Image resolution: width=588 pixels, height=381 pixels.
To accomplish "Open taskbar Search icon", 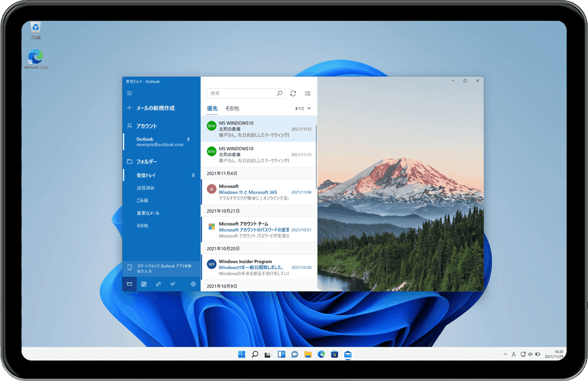I will pyautogui.click(x=255, y=354).
